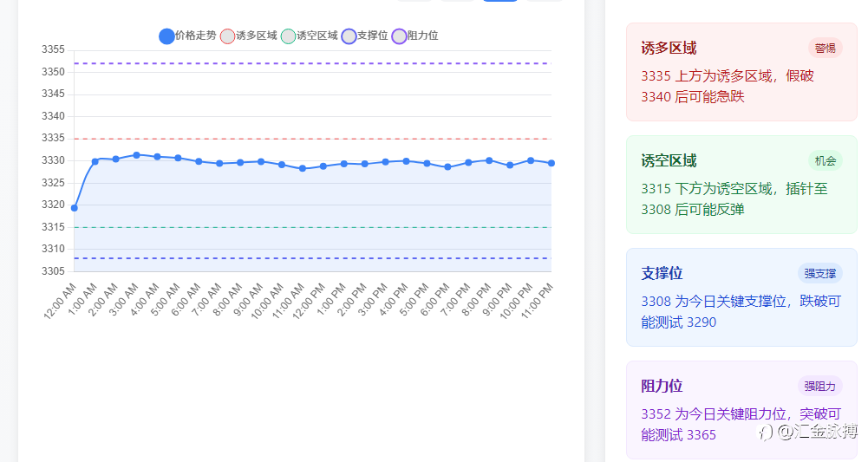Click the 12:00 AM price data point
868x462 pixels.
point(75,208)
